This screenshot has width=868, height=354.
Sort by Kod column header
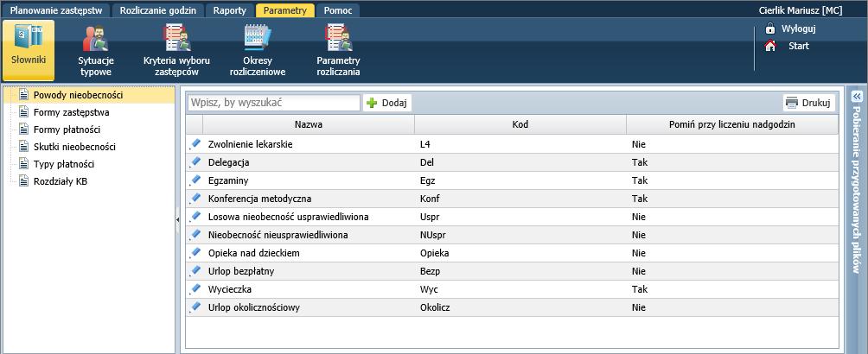520,124
